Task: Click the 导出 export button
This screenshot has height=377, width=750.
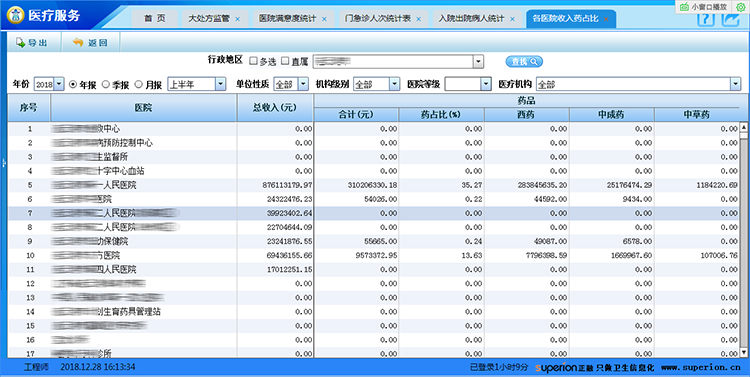Action: (32, 43)
